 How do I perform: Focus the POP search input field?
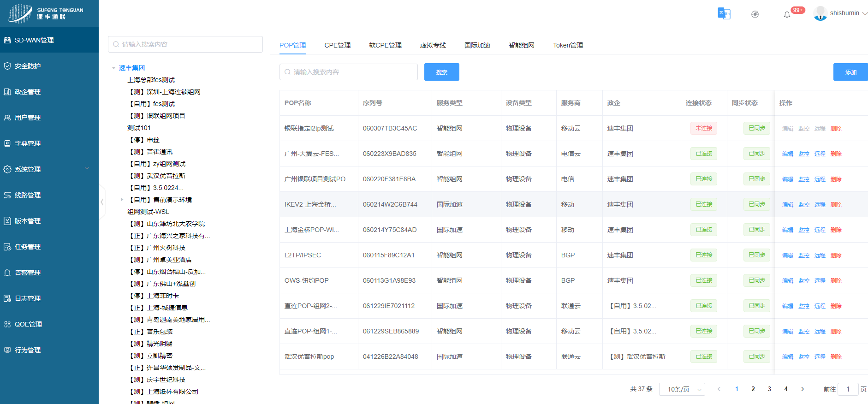(x=349, y=72)
